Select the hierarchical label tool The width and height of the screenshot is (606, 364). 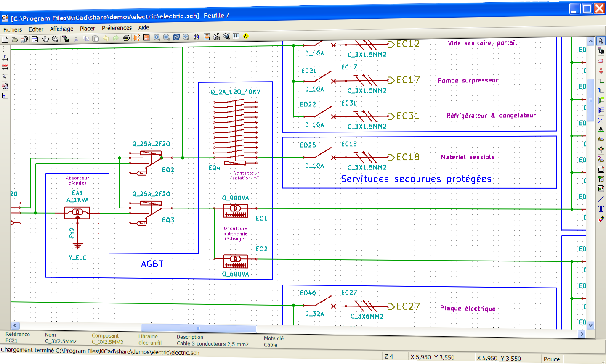tap(601, 159)
